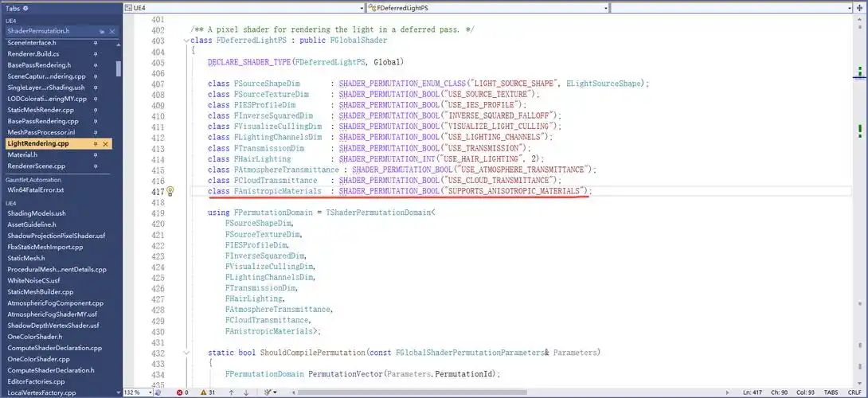868x398 pixels.
Task: Click the Tabs panel vertical scrollbar thumb
Action: click(119, 68)
